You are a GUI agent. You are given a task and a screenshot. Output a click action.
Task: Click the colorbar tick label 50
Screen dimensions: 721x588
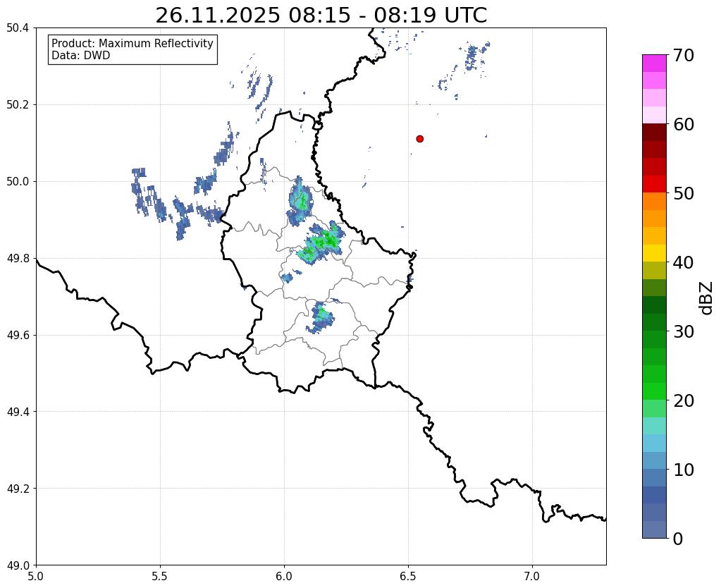point(684,193)
